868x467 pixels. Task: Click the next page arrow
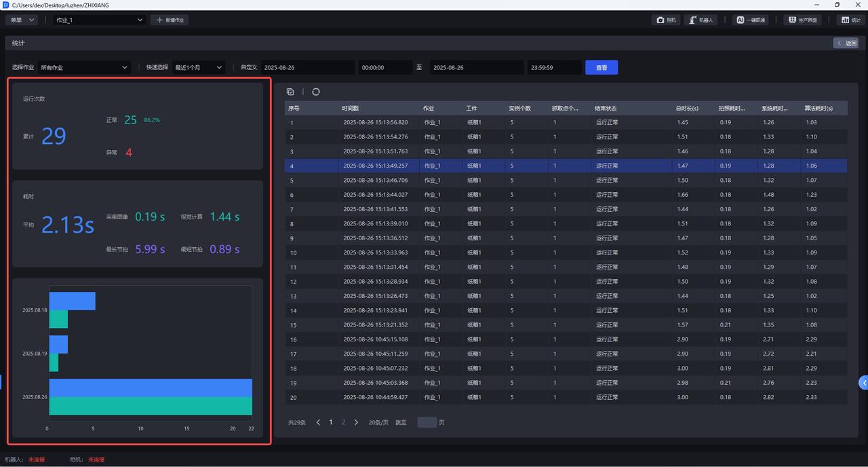click(356, 422)
